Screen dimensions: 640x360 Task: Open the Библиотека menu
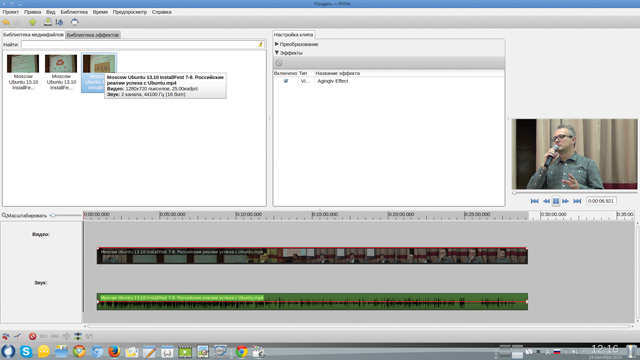click(74, 12)
